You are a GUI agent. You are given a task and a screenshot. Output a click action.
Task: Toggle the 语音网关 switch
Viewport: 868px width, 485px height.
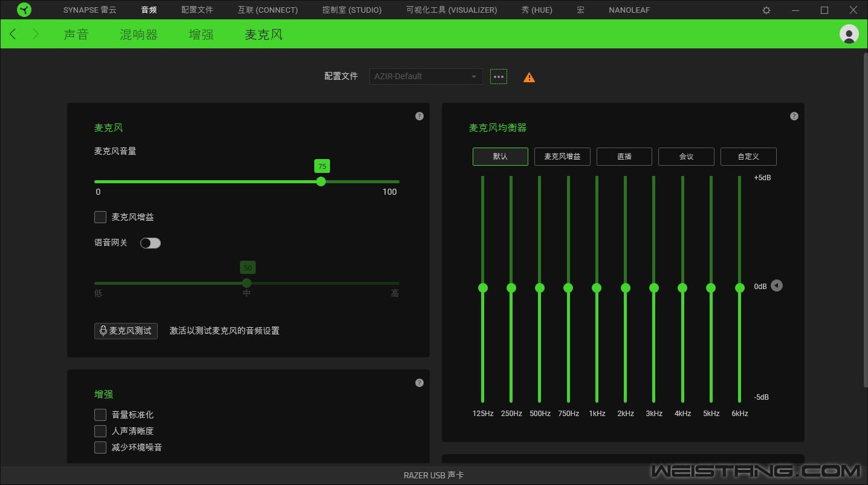[x=151, y=243]
